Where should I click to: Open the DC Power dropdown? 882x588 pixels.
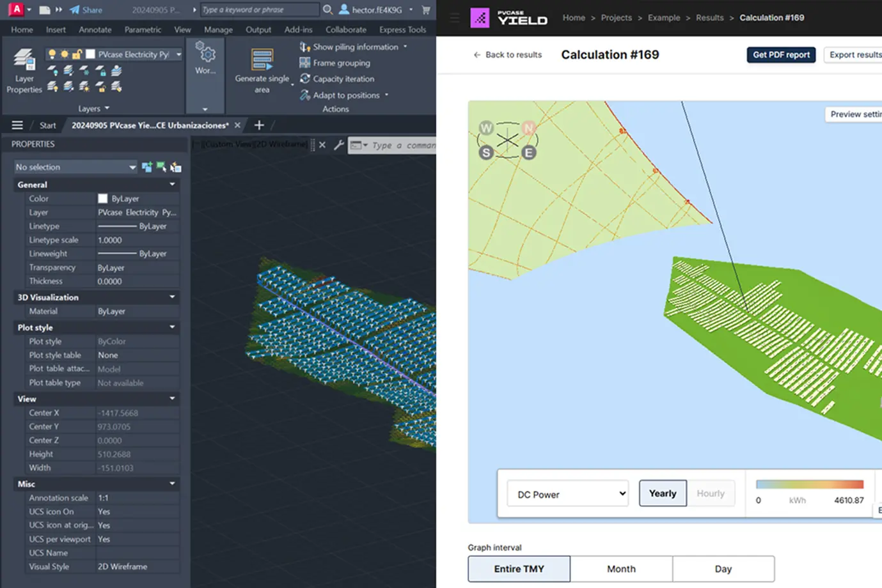(567, 493)
